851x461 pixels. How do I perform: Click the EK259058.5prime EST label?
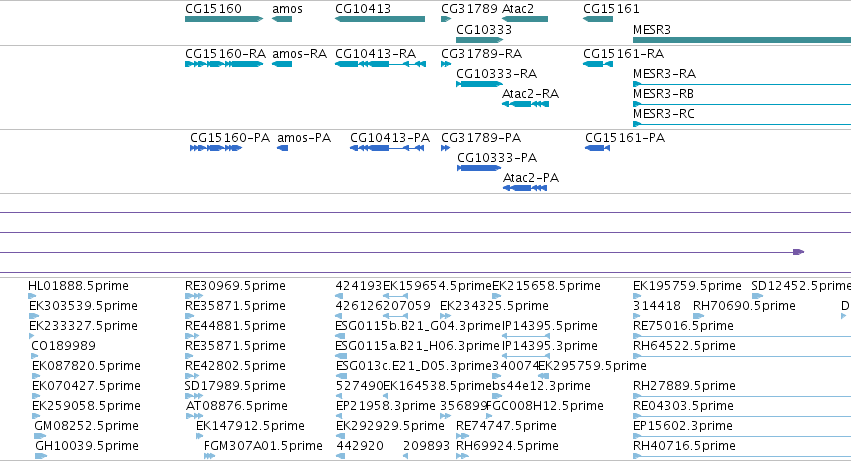pyautogui.click(x=86, y=407)
